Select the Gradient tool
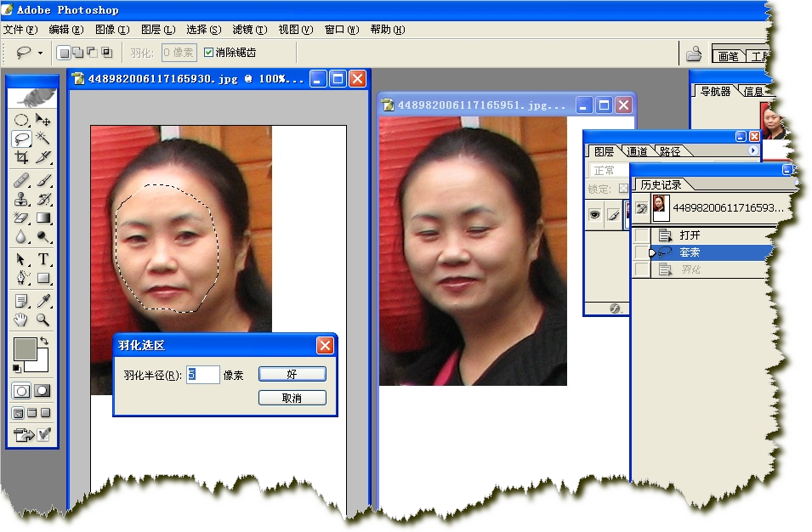The image size is (812, 532). 43,218
